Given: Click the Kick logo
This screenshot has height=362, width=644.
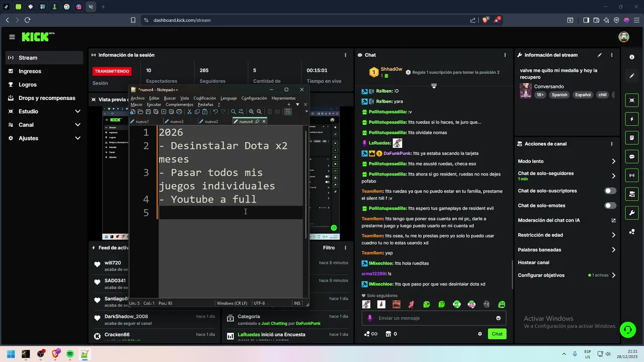Looking at the screenshot, I should (38, 37).
